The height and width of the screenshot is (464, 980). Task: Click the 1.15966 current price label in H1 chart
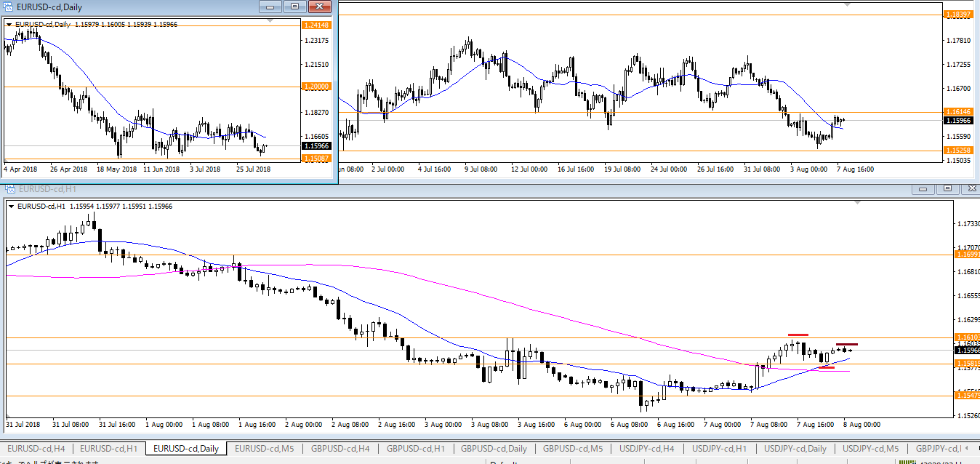(967, 350)
